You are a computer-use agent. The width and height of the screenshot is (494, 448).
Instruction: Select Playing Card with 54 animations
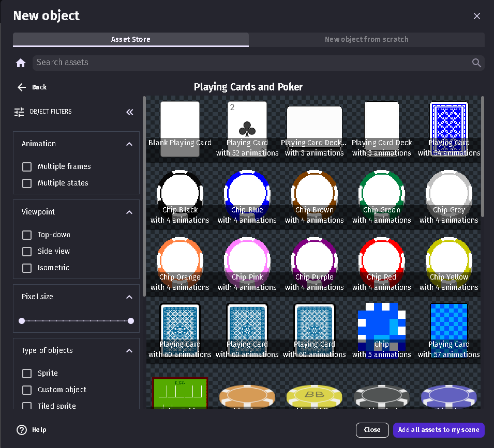(x=449, y=129)
